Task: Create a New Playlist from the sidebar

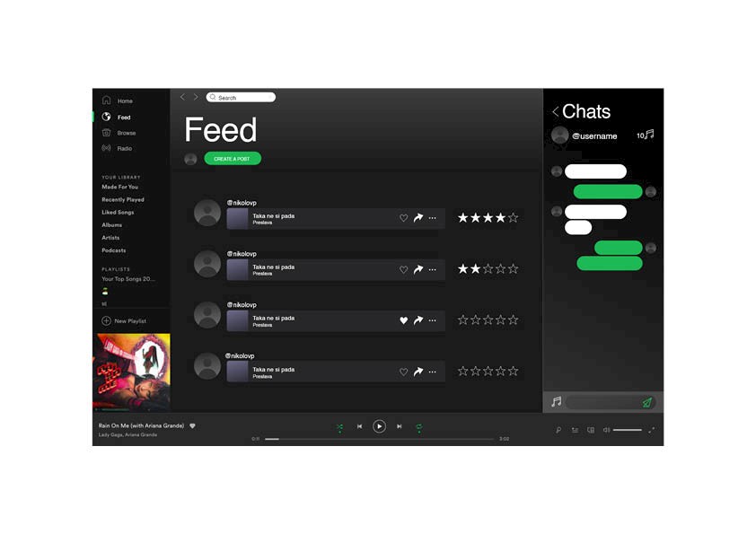Action: pos(125,321)
